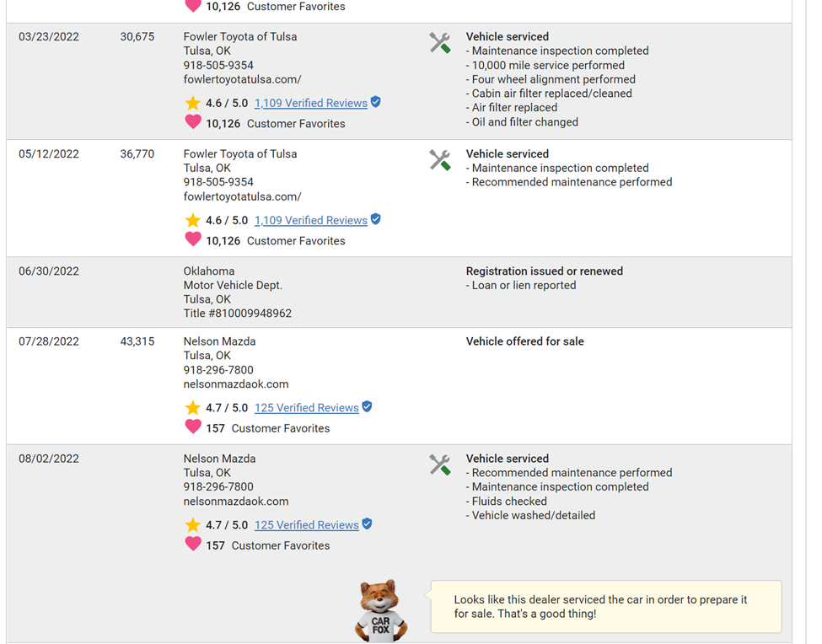This screenshot has width=822, height=644.
Task: Click the date 03/23/2022
Action: pos(49,37)
